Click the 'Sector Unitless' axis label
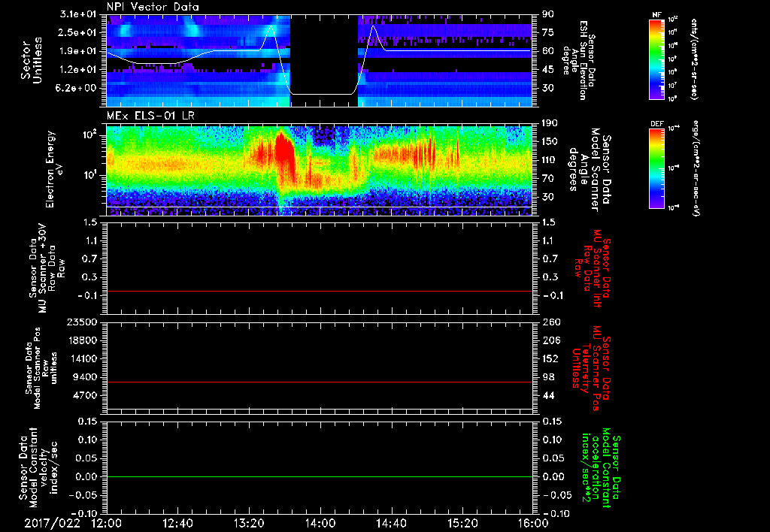The image size is (770, 532). click(31, 60)
